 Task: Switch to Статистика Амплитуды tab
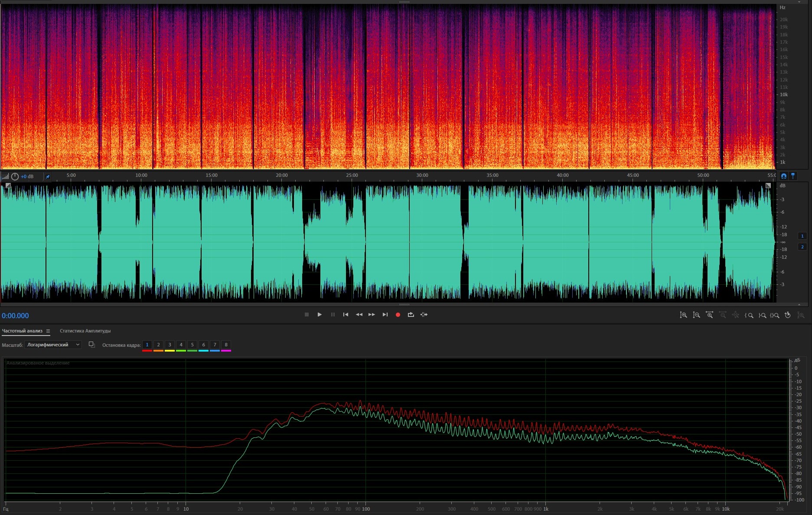[x=85, y=331]
